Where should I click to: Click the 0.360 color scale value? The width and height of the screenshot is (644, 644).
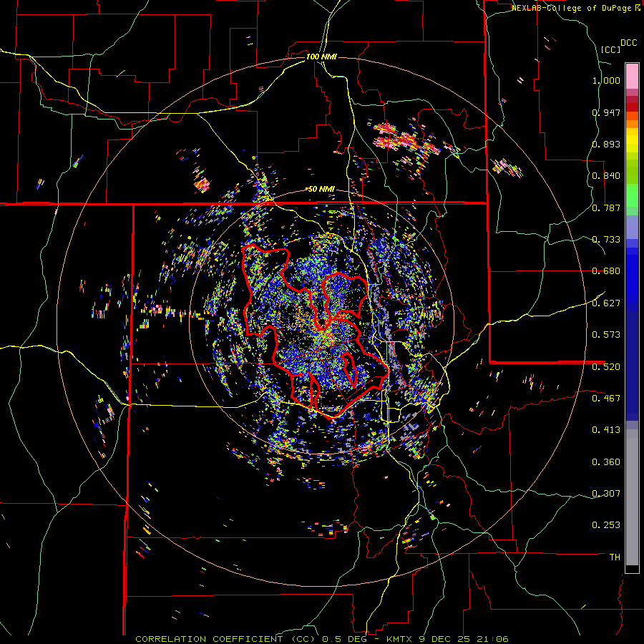tap(606, 462)
